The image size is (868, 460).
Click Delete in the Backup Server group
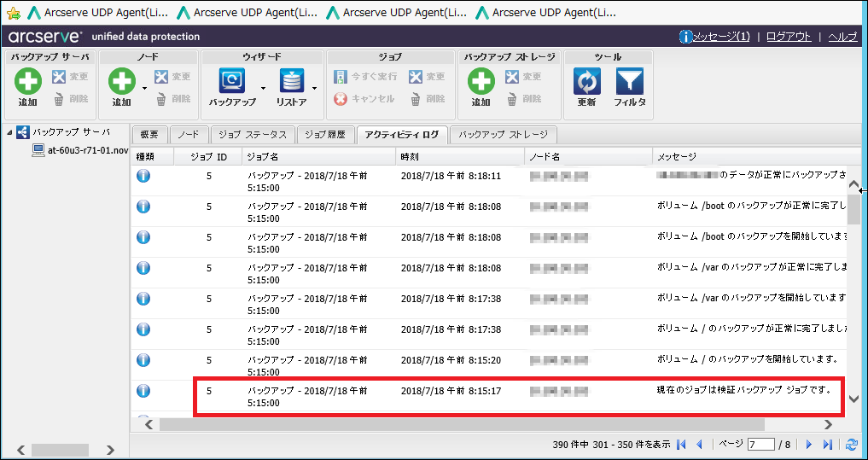pyautogui.click(x=70, y=99)
